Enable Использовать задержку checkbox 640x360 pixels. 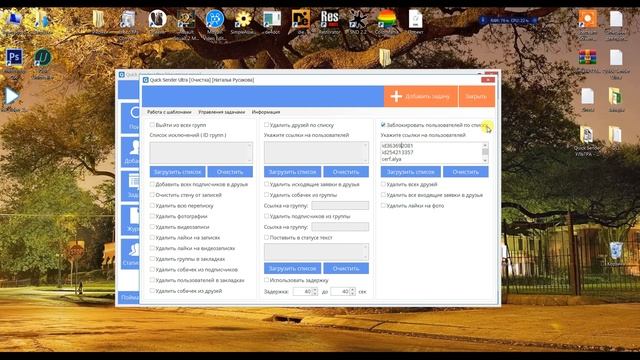tap(266, 280)
